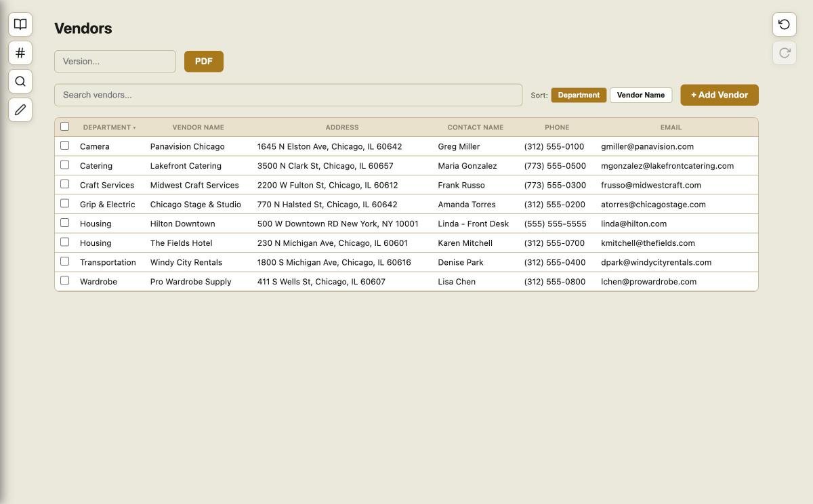This screenshot has width=813, height=504.
Task: Click the Phone column header
Action: (x=557, y=127)
